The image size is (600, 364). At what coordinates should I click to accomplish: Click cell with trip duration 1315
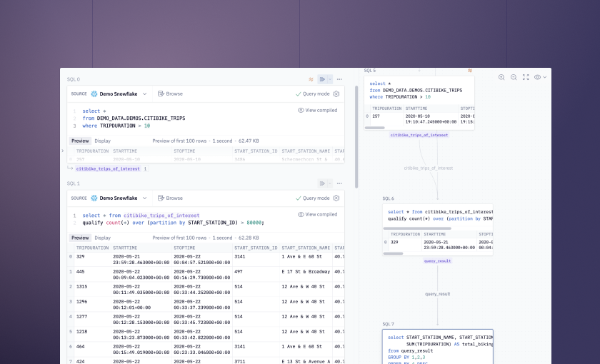[93, 290]
